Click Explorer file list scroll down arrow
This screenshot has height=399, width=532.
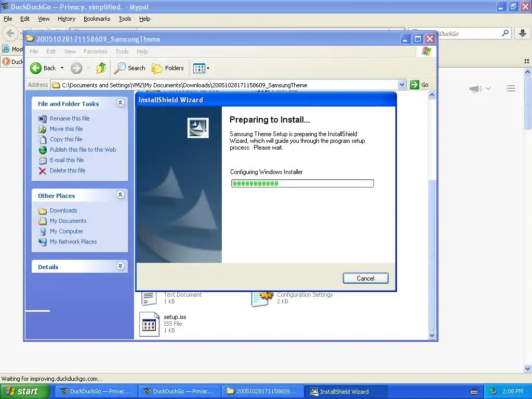(x=432, y=335)
